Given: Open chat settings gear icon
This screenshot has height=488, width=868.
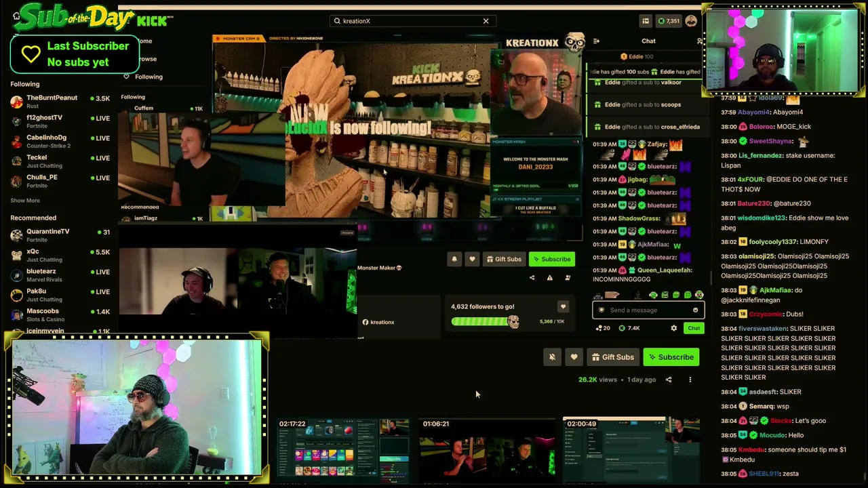Looking at the screenshot, I should tap(673, 328).
